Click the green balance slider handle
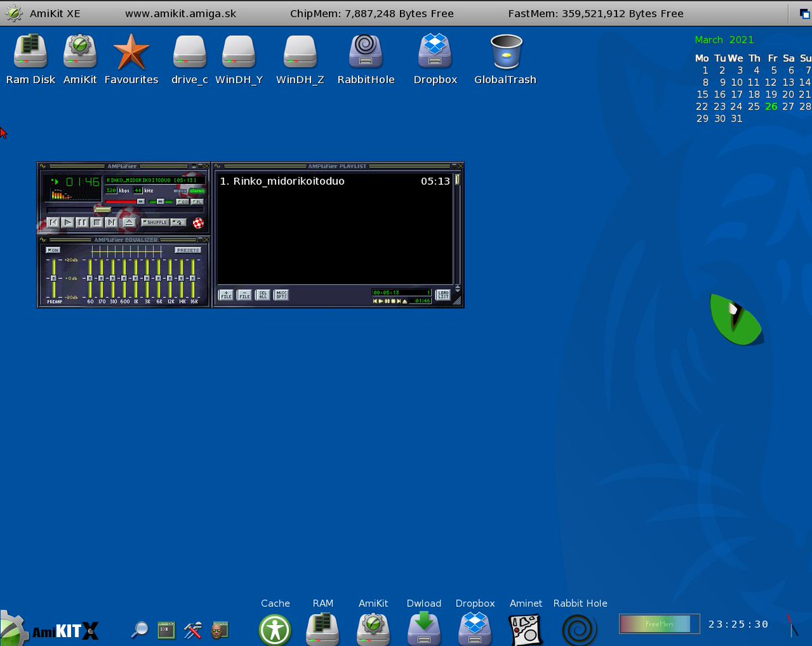Viewport: 812px width, 646px height. click(x=160, y=202)
